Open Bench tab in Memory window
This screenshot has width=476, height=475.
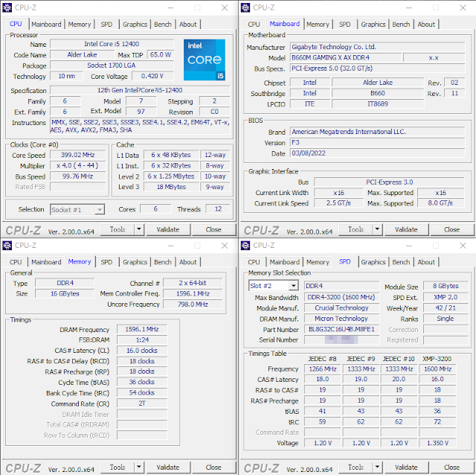pyautogui.click(x=163, y=262)
